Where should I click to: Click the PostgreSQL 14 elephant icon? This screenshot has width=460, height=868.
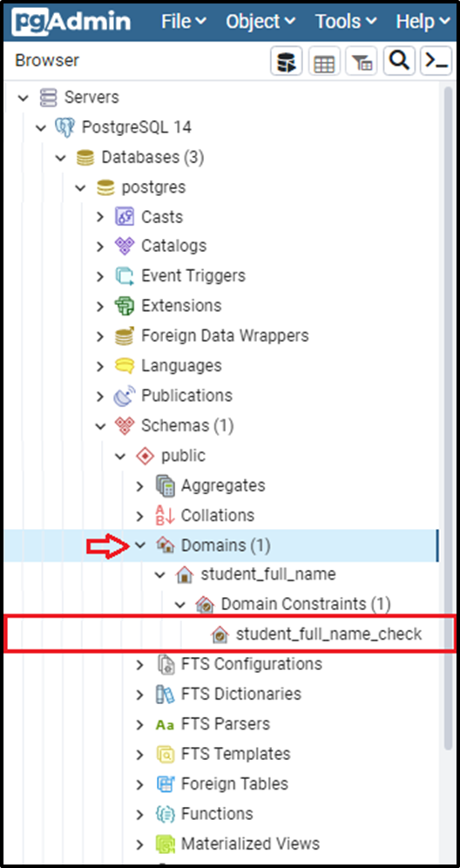[64, 127]
